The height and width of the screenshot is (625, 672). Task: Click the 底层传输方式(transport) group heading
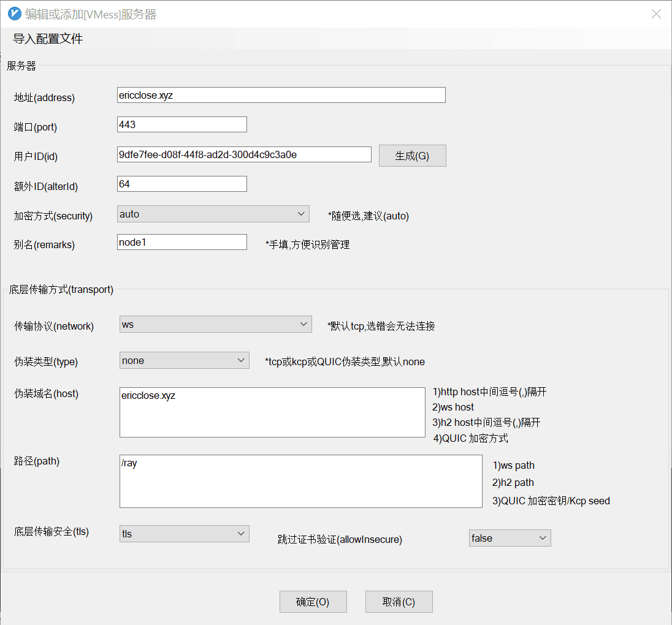pyautogui.click(x=61, y=290)
